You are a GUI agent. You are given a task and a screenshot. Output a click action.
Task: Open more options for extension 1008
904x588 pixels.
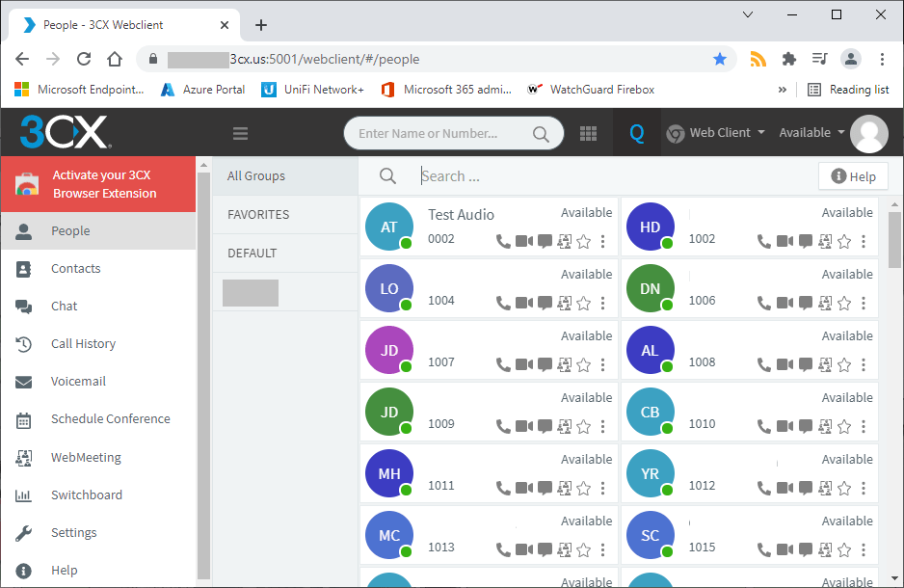(864, 365)
